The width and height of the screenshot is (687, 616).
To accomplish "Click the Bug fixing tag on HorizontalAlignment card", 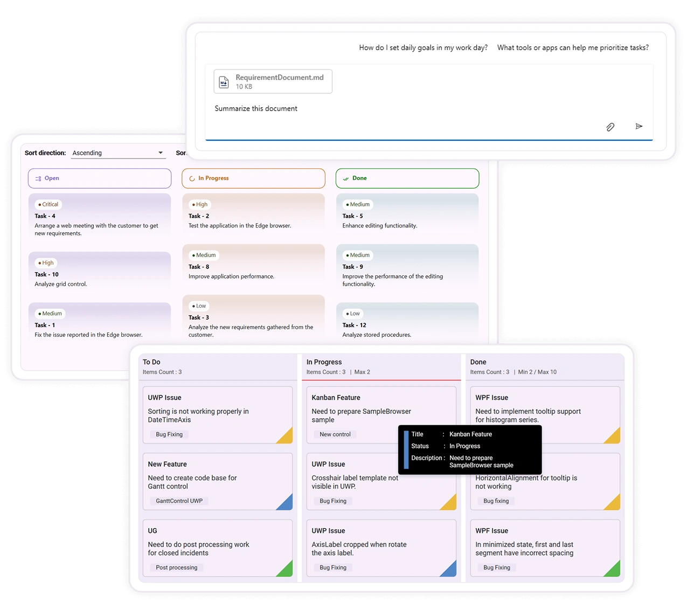I will click(x=496, y=501).
